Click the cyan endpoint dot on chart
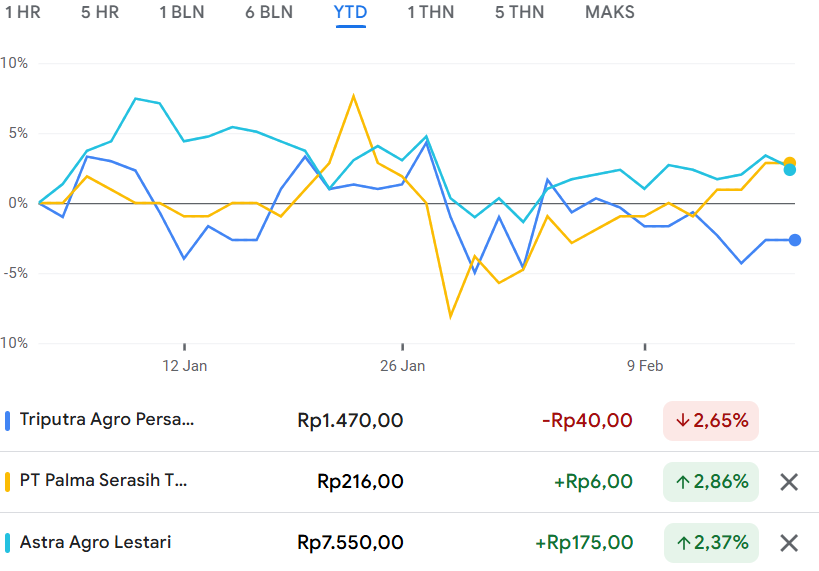Screen dimensions: 819x571 pos(790,171)
